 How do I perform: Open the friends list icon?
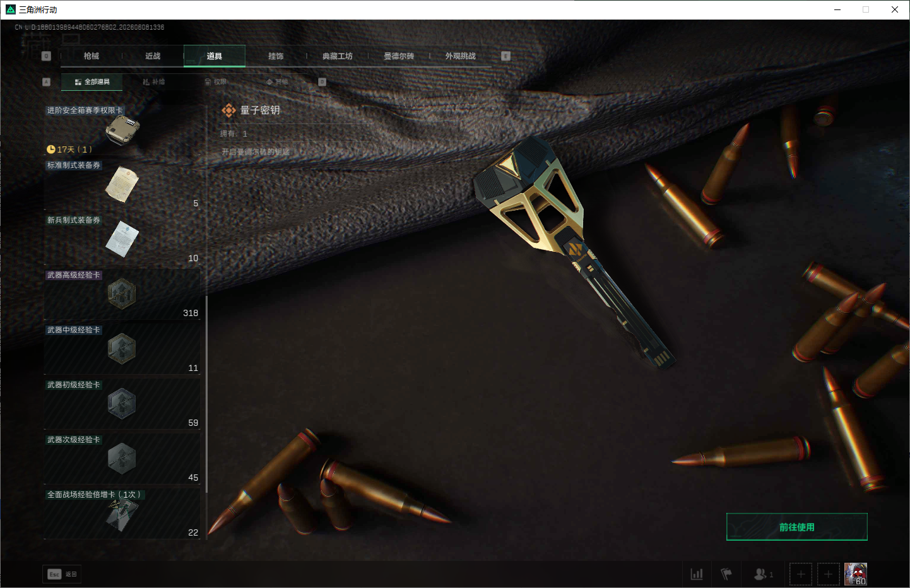(x=764, y=574)
